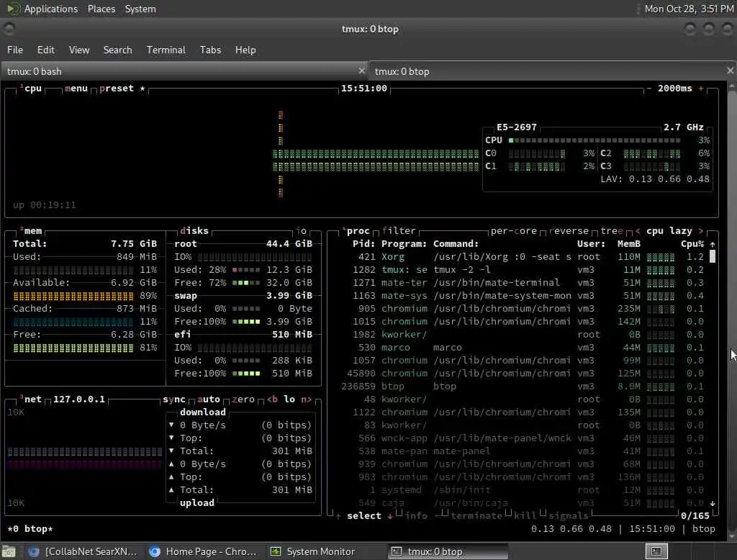This screenshot has height=560, width=737.
Task: Switch to next network interface n
Action: click(x=306, y=399)
